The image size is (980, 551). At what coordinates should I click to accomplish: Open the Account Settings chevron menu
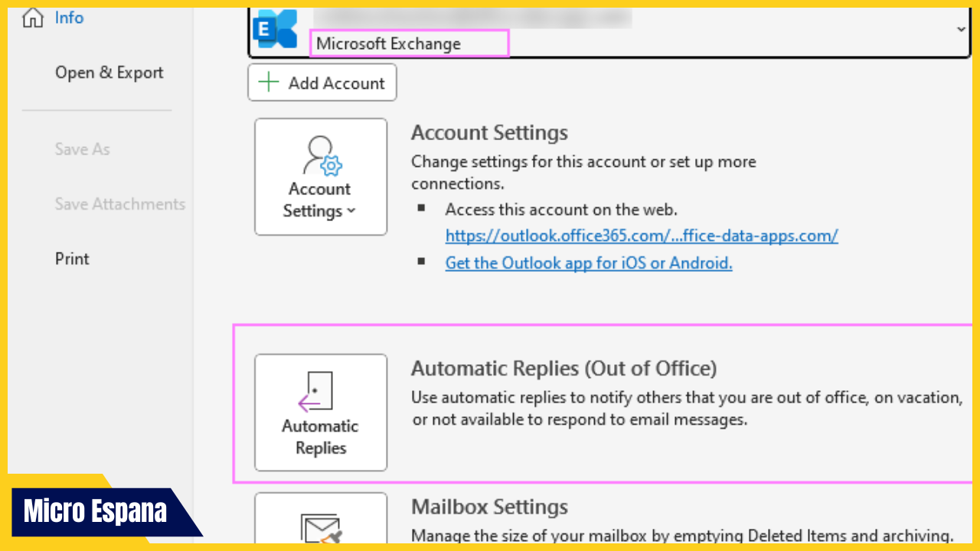[351, 211]
